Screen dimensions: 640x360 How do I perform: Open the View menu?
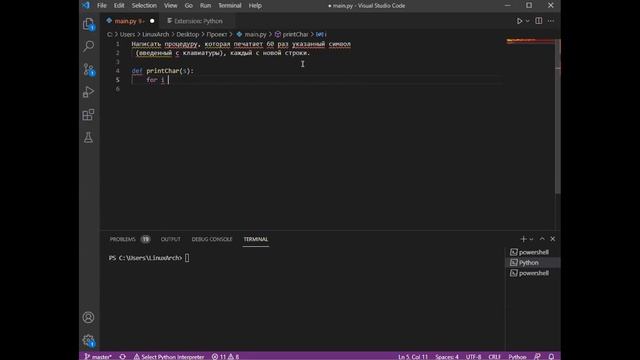(x=171, y=5)
